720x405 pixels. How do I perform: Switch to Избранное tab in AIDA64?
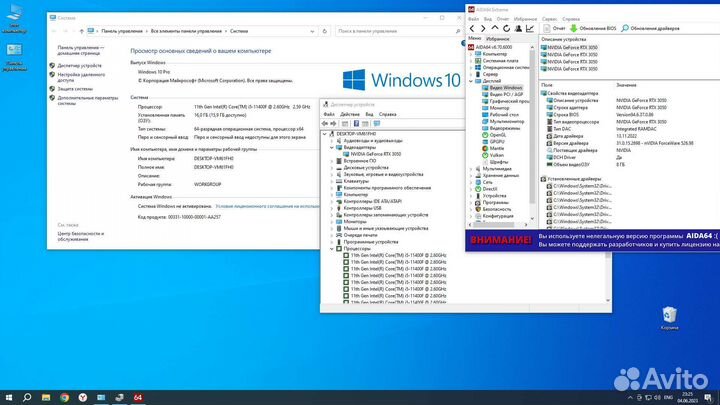(x=498, y=39)
